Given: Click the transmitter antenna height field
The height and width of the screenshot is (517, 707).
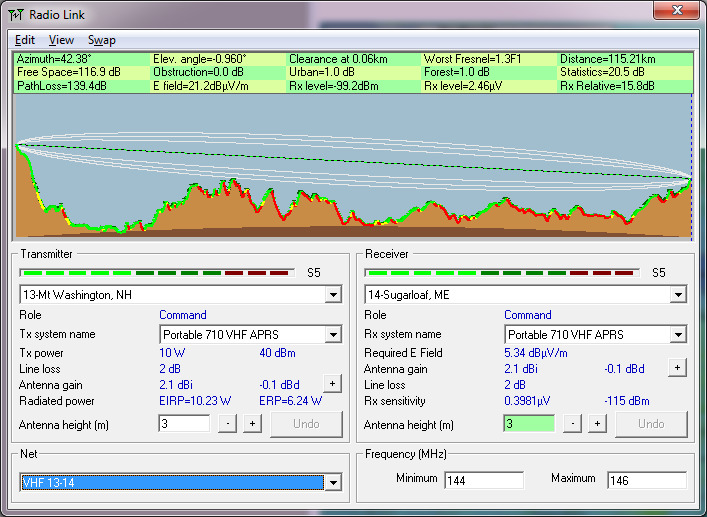Looking at the screenshot, I should [184, 424].
